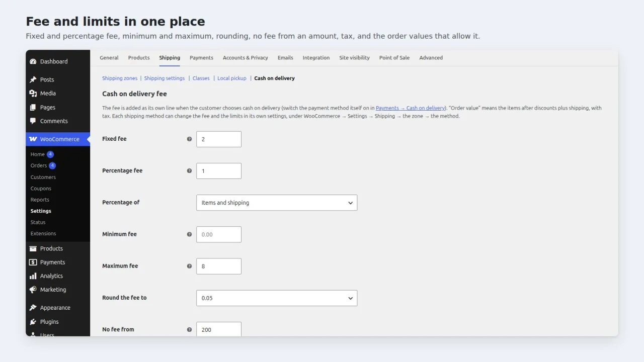Open the Advanced settings tab
Viewport: 644px width, 362px height.
(x=431, y=58)
